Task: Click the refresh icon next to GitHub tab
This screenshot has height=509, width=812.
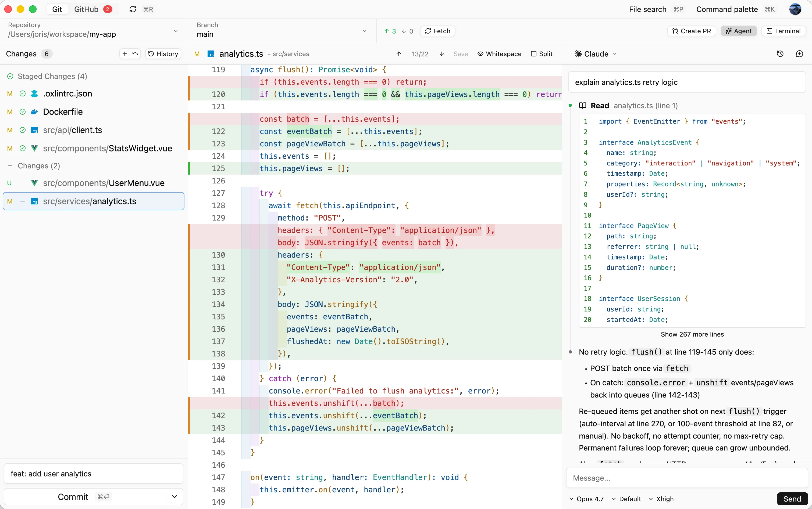Action: pos(133,9)
